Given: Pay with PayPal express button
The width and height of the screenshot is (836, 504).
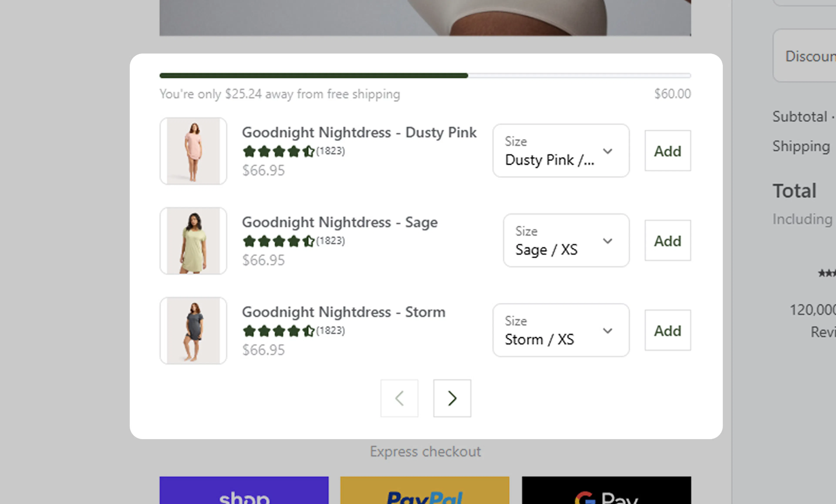Looking at the screenshot, I should (x=425, y=491).
